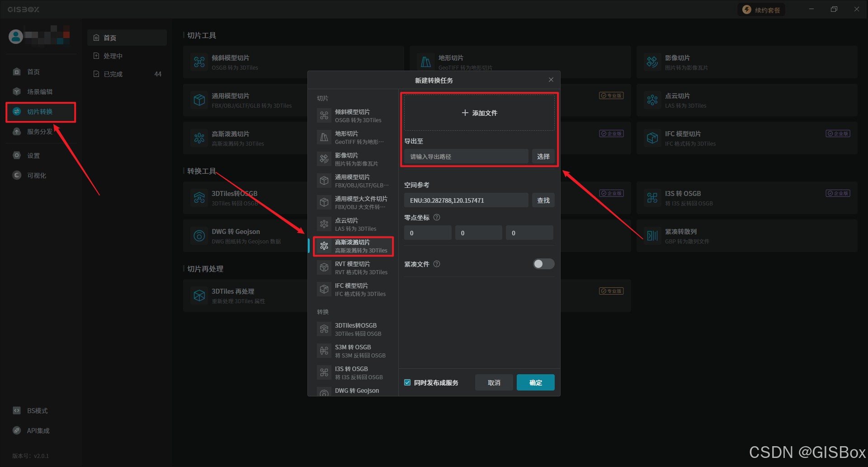Select DWG 转 Geojson in dialog list
The height and width of the screenshot is (467, 868).
click(353, 391)
